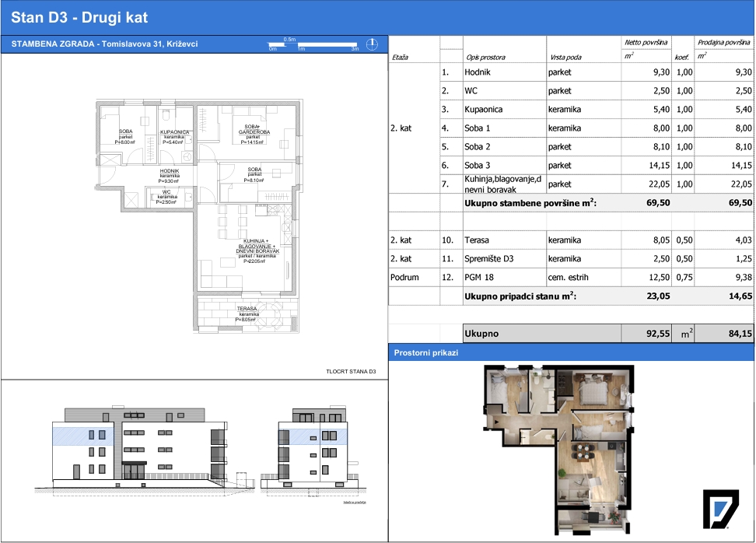Select the 'Spremište D3' table cell
Screen dimensions: 756x543
point(504,259)
